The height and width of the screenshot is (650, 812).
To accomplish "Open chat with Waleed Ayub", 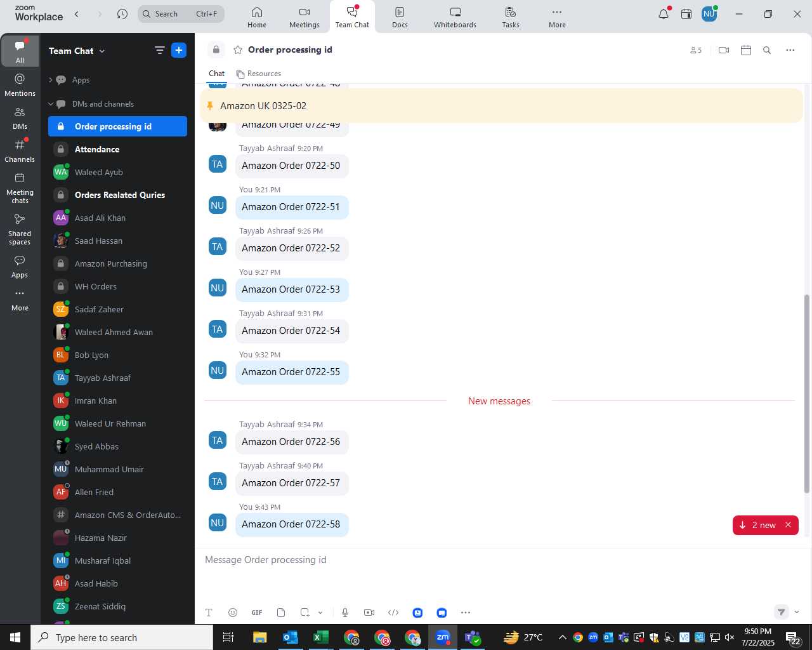I will coord(117,172).
